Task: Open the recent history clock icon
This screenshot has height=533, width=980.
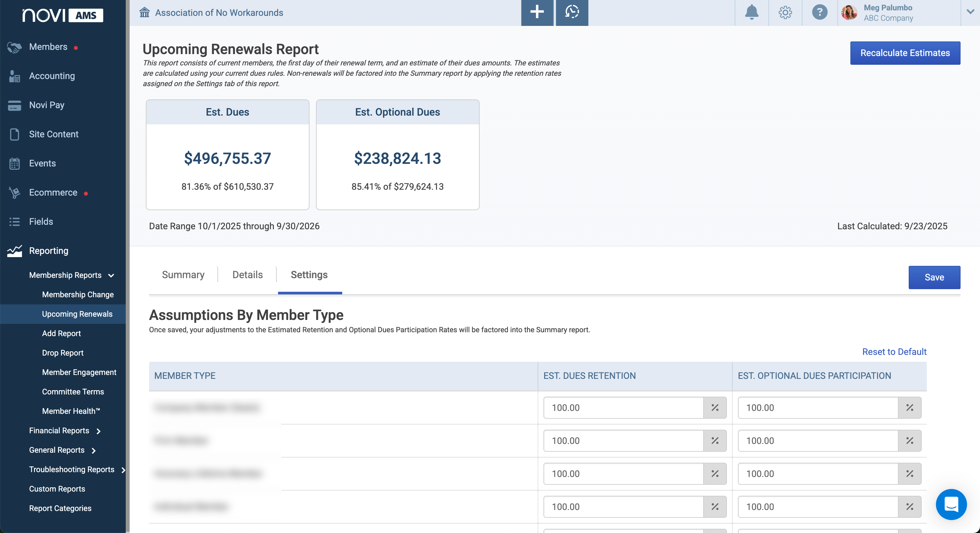Action: (x=572, y=13)
